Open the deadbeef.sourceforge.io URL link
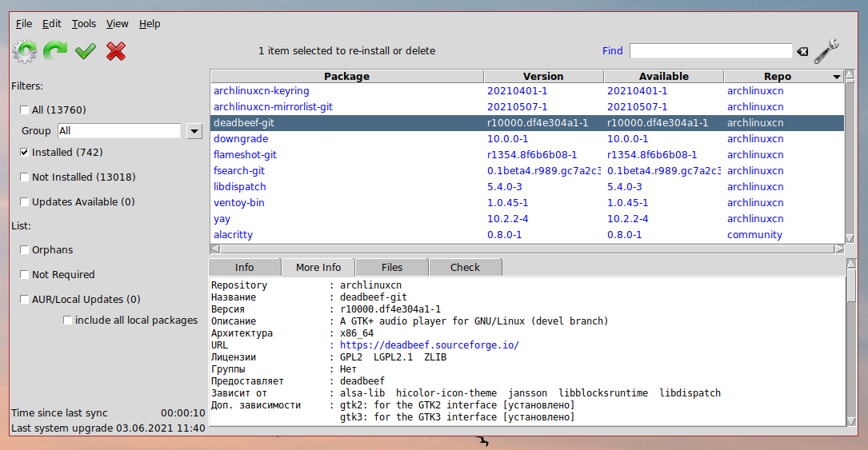Viewport: 868px width, 450px height. (x=429, y=345)
